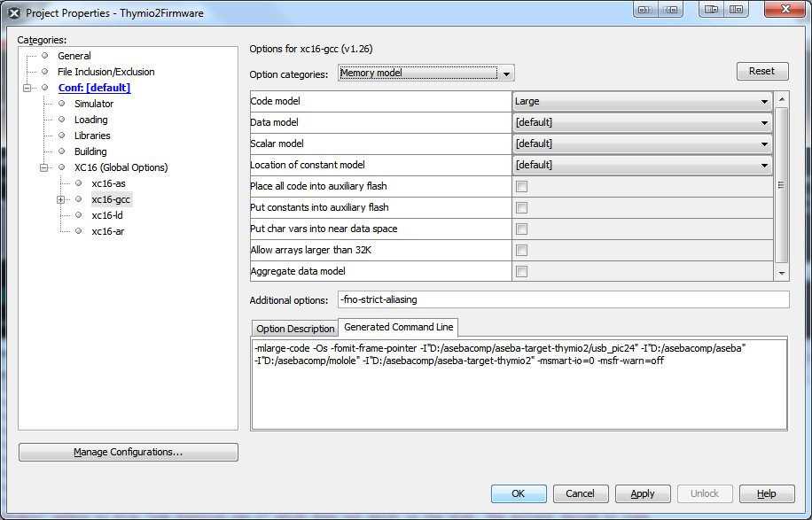
Task: Click the options list scrollbar down arrow
Action: click(x=782, y=273)
